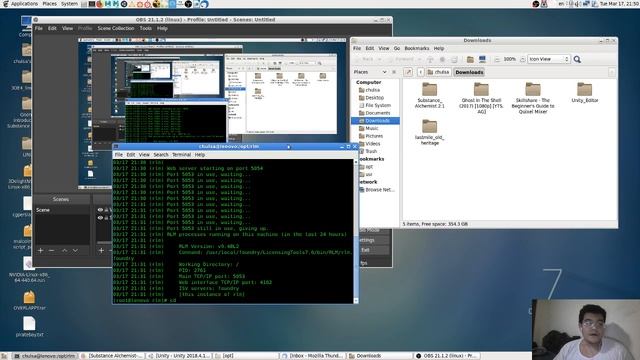
Task: Open Bookmarks menu in Downloads window
Action: 416,48
